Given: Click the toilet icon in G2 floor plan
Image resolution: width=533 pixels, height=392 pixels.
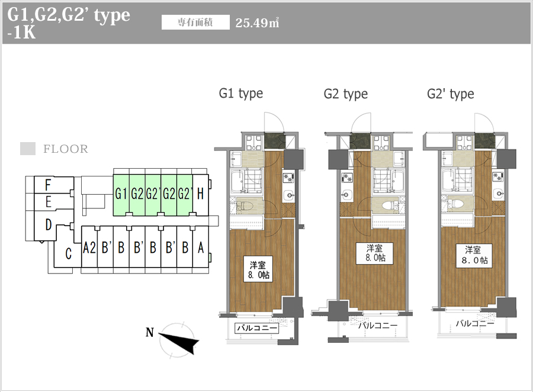Looking at the screenshot, I should point(386,205).
